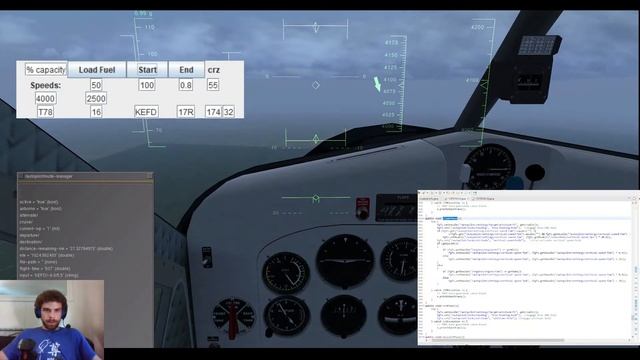Open the departure/ property node

coord(29,235)
